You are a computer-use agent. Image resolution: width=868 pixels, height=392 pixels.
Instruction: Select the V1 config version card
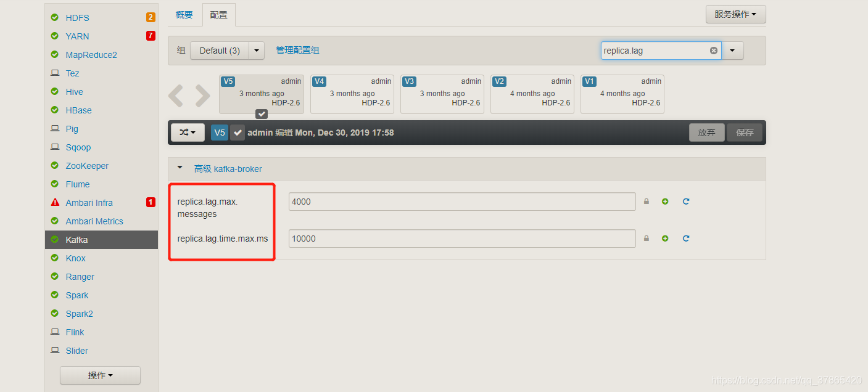tap(622, 94)
